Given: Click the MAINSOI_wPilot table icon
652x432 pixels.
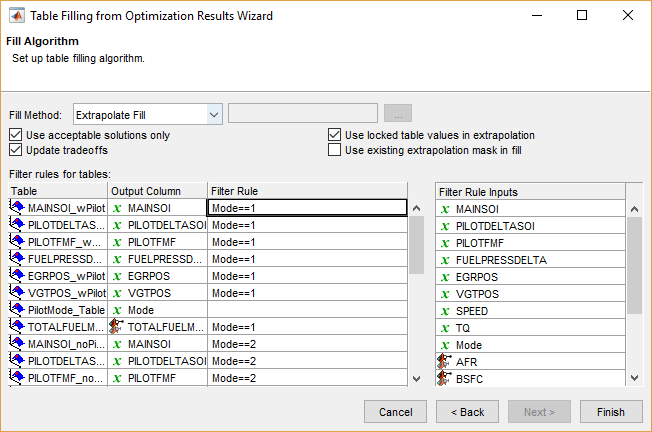Looking at the screenshot, I should point(17,208).
